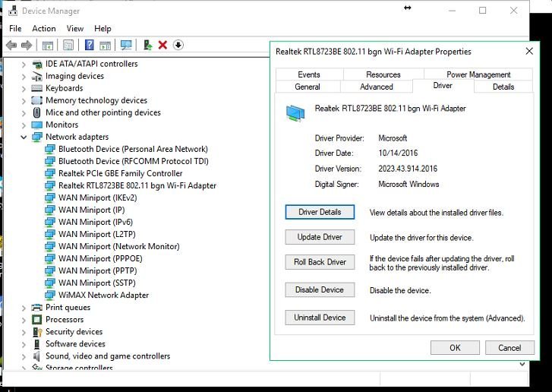Expand Mice and other pointing devices node
This screenshot has height=392, width=552.
tap(24, 113)
